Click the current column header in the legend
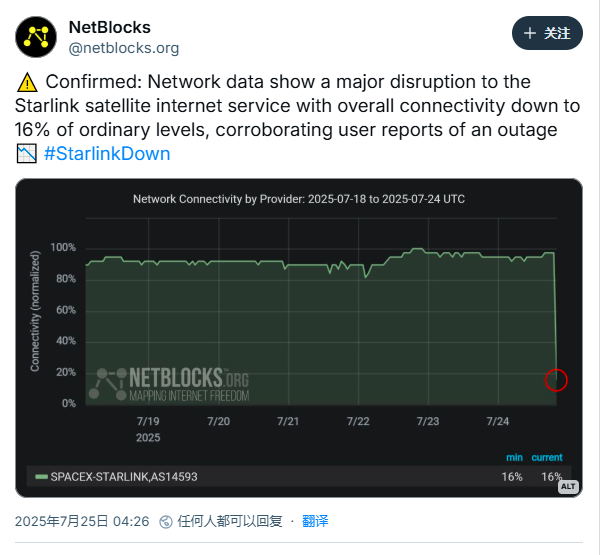The width and height of the screenshot is (602, 555). [547, 458]
